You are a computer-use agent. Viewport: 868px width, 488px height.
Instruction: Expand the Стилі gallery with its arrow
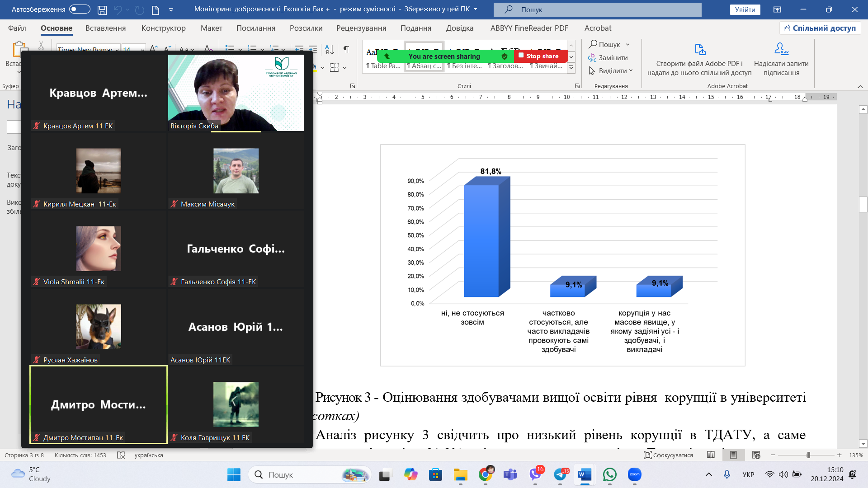coord(571,68)
